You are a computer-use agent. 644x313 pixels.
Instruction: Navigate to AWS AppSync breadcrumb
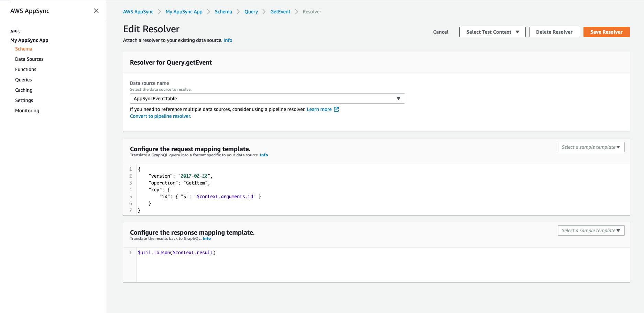(138, 12)
